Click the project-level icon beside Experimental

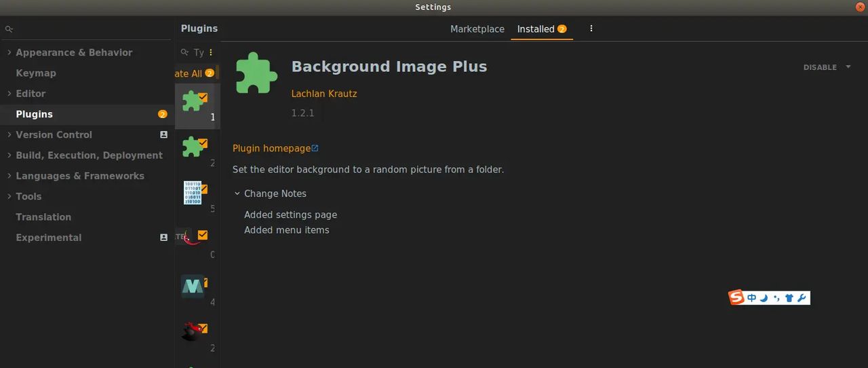pyautogui.click(x=163, y=238)
